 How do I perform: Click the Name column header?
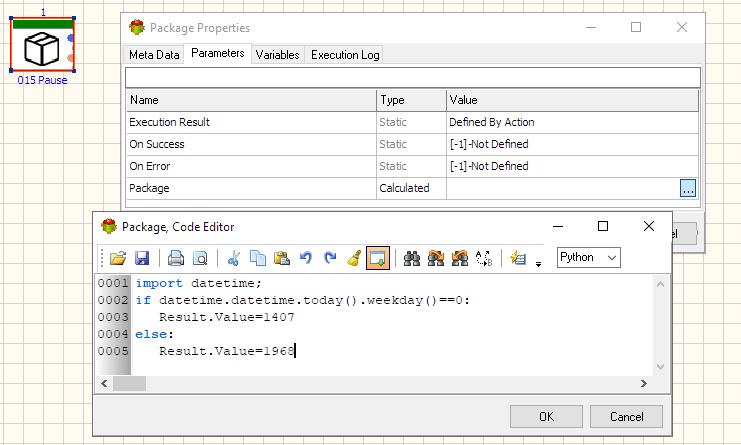coord(251,100)
